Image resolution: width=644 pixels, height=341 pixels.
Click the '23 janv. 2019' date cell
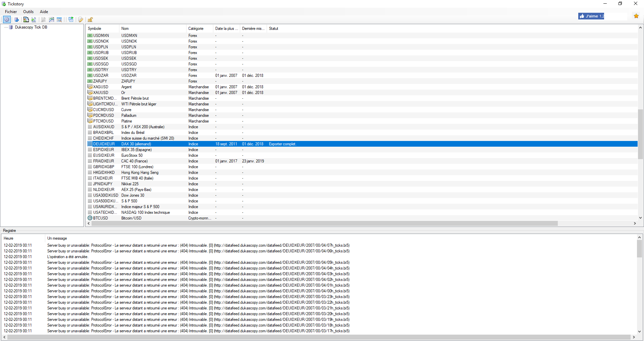253,161
